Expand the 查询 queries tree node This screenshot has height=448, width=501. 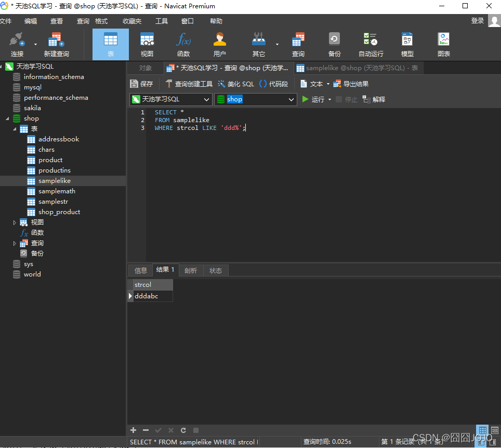click(x=15, y=244)
